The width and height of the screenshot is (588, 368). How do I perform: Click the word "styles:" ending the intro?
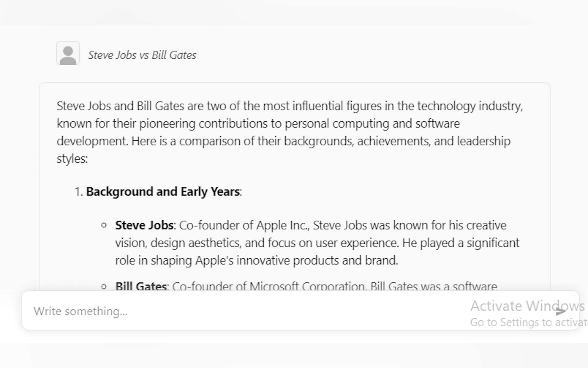72,159
